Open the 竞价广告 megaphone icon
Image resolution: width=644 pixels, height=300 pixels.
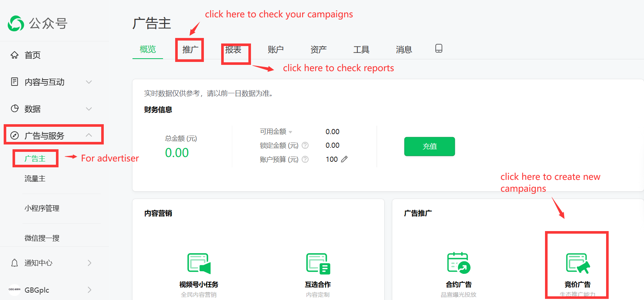pos(578,264)
